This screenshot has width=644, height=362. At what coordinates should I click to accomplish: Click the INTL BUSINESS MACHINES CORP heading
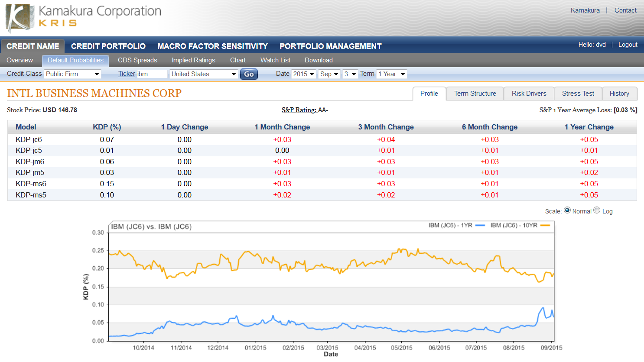94,93
